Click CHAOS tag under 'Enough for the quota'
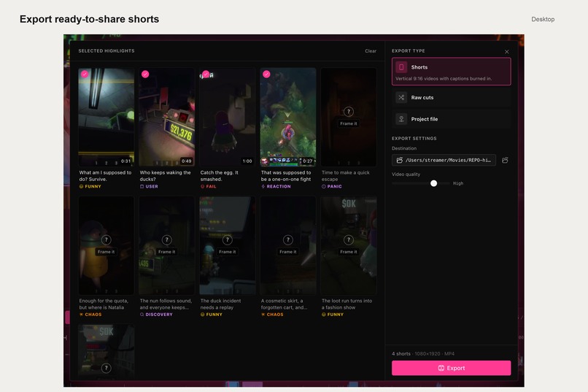This screenshot has width=588, height=392. pyautogui.click(x=90, y=315)
